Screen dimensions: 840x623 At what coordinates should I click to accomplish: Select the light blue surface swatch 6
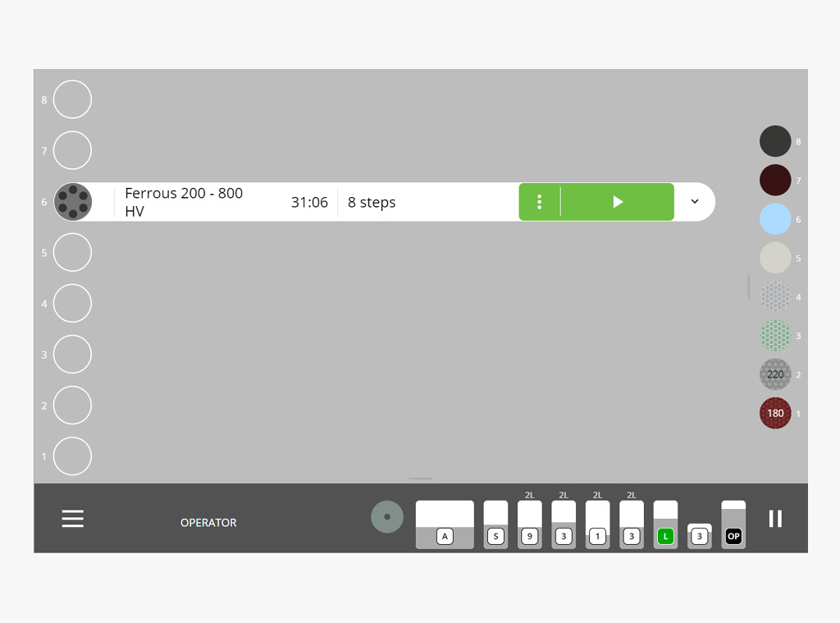click(x=775, y=219)
